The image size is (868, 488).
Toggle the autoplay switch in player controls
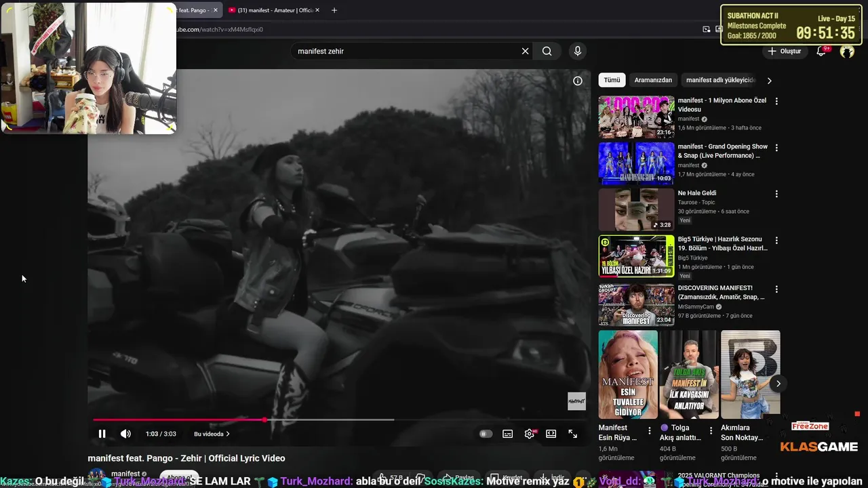(486, 434)
